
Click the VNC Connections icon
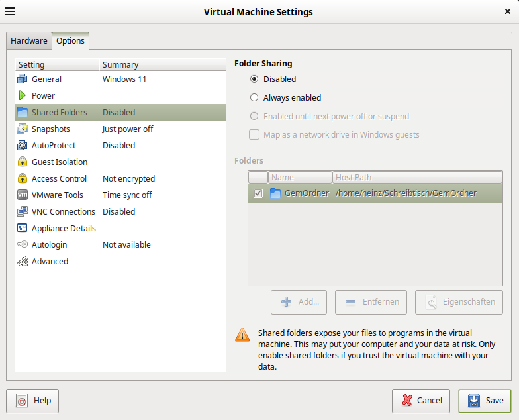click(23, 211)
